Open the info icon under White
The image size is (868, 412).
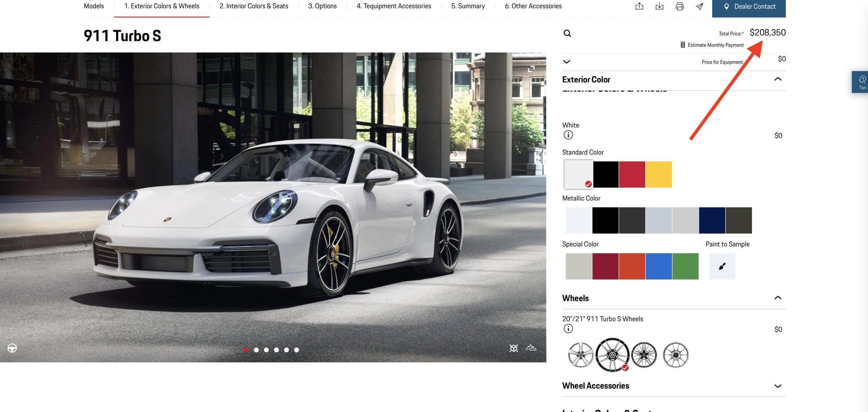pos(568,135)
